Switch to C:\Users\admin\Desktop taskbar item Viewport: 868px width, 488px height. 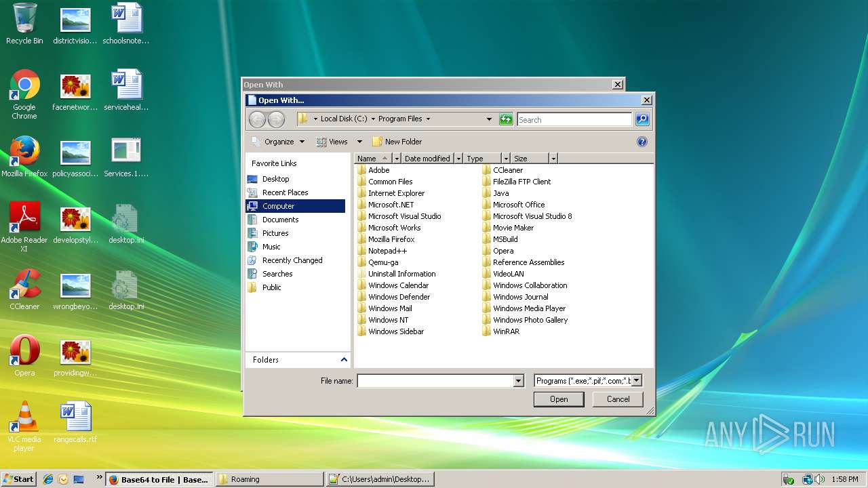click(380, 479)
